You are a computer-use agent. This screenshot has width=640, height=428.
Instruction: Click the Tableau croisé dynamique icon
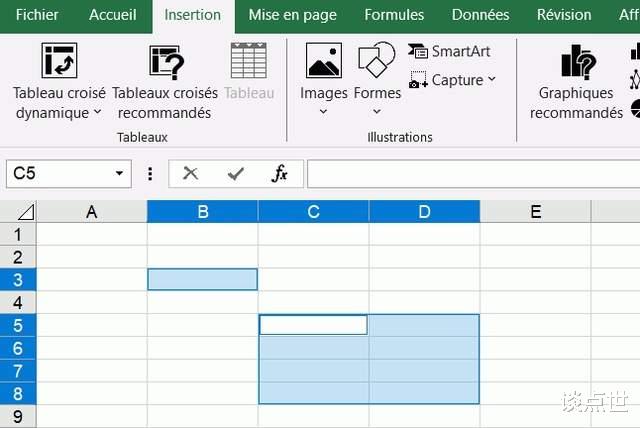tap(59, 60)
